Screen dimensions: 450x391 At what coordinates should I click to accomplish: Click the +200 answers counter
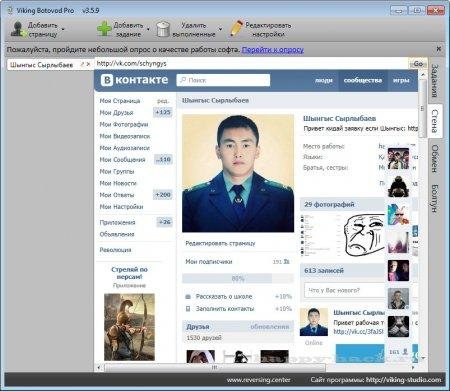(163, 194)
